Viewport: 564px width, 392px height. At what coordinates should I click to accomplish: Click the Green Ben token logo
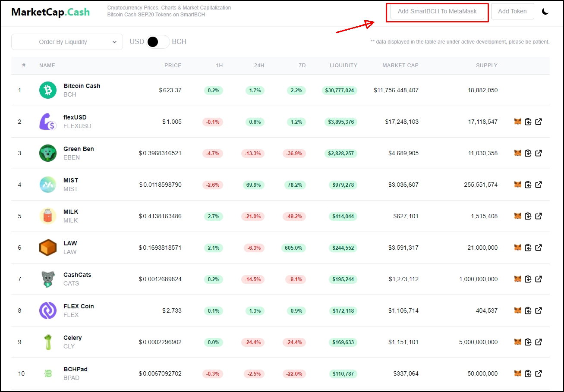48,153
